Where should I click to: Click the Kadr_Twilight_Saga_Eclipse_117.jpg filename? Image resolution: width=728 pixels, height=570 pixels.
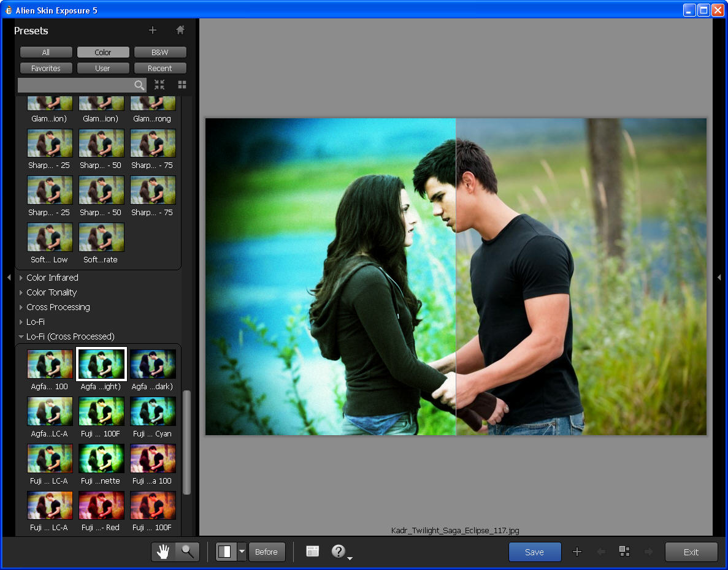(456, 531)
